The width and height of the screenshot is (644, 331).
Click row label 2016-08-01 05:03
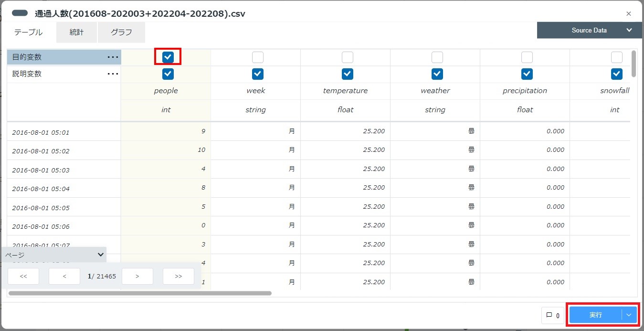(41, 170)
